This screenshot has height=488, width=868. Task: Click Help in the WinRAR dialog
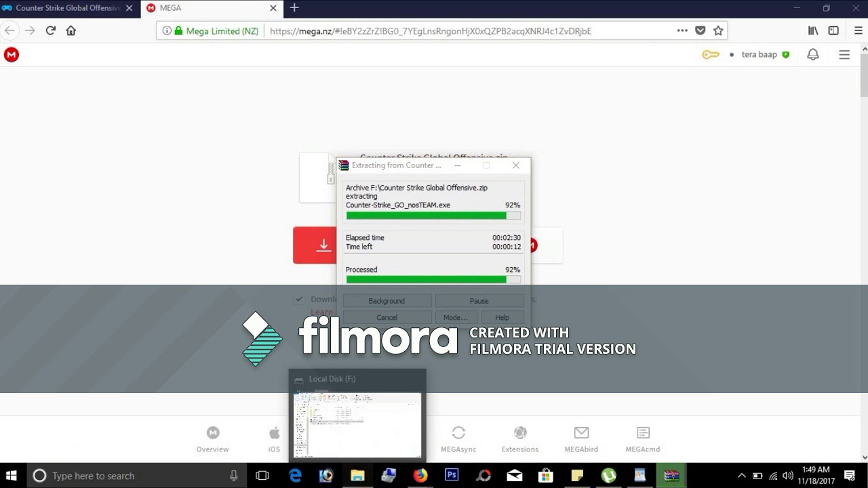click(x=502, y=317)
